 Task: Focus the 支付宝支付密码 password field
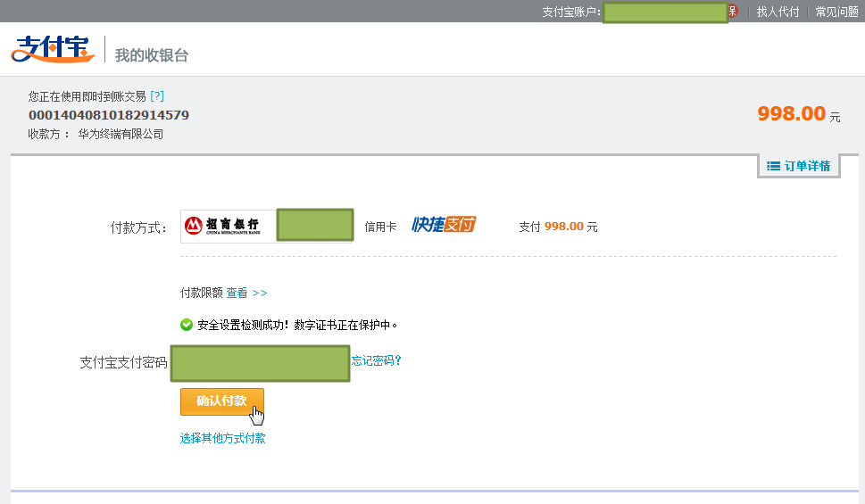pyautogui.click(x=261, y=363)
